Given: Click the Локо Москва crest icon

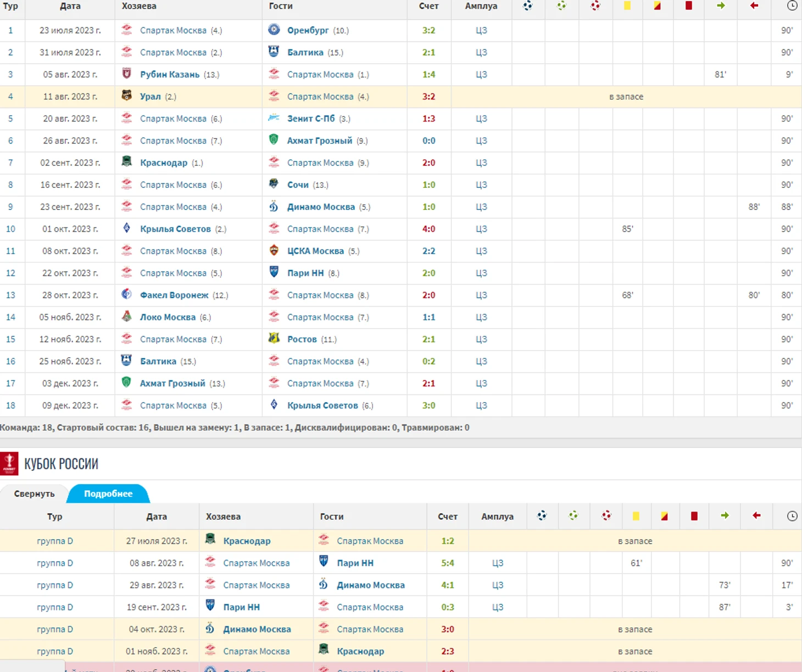Looking at the screenshot, I should pos(126,316).
